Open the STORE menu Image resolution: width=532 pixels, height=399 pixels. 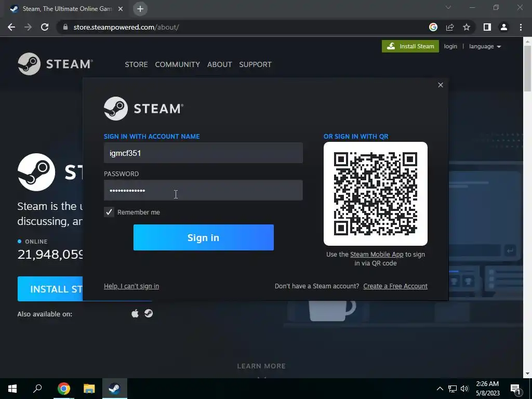point(136,64)
